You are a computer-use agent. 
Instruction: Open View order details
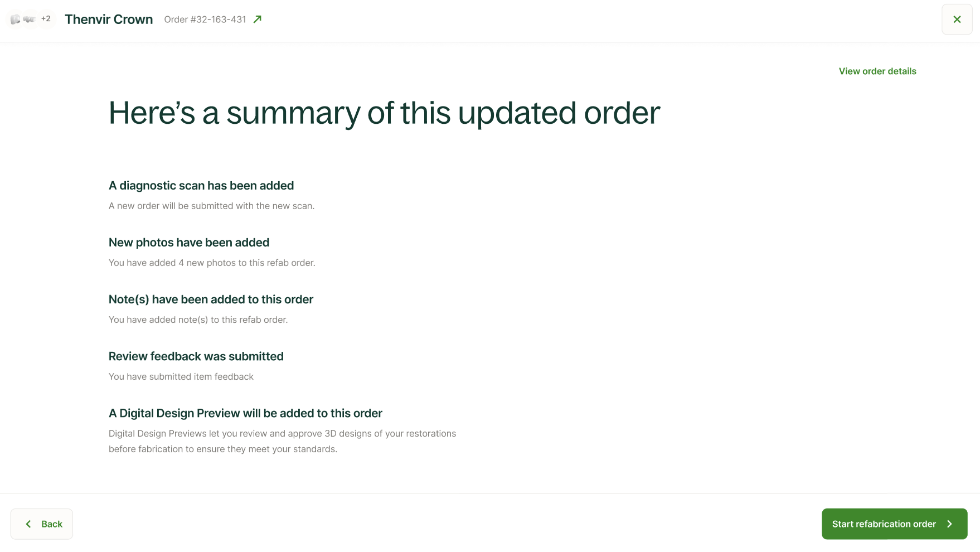pos(877,71)
